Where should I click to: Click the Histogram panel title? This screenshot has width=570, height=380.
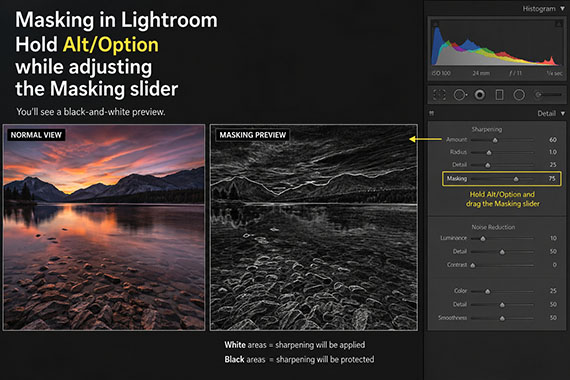tap(539, 8)
